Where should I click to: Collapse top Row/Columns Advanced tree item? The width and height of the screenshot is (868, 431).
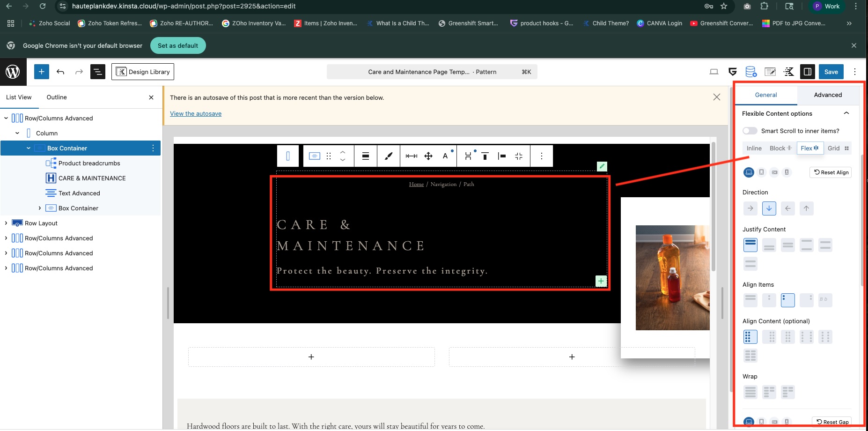(x=6, y=118)
